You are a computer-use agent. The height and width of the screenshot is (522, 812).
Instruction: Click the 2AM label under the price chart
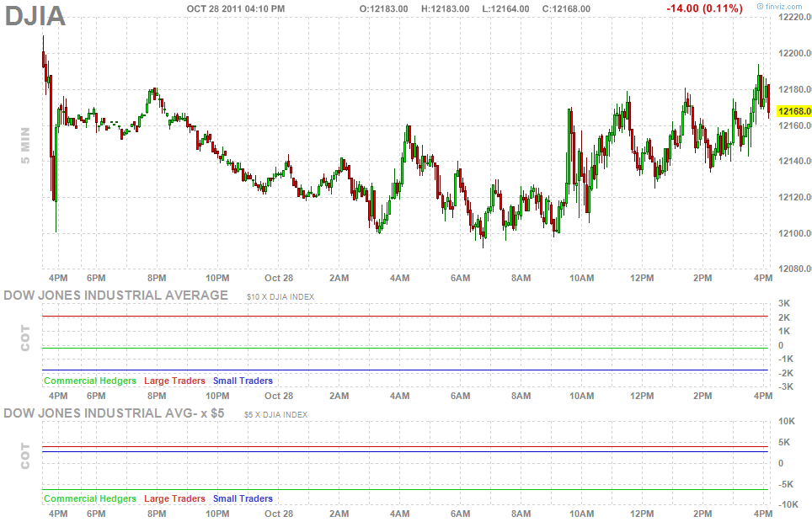click(x=339, y=278)
